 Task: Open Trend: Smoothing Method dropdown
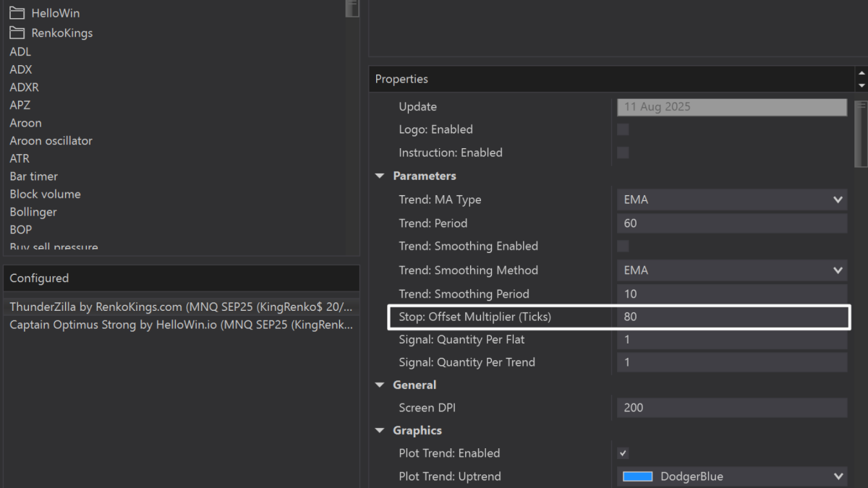(x=838, y=270)
